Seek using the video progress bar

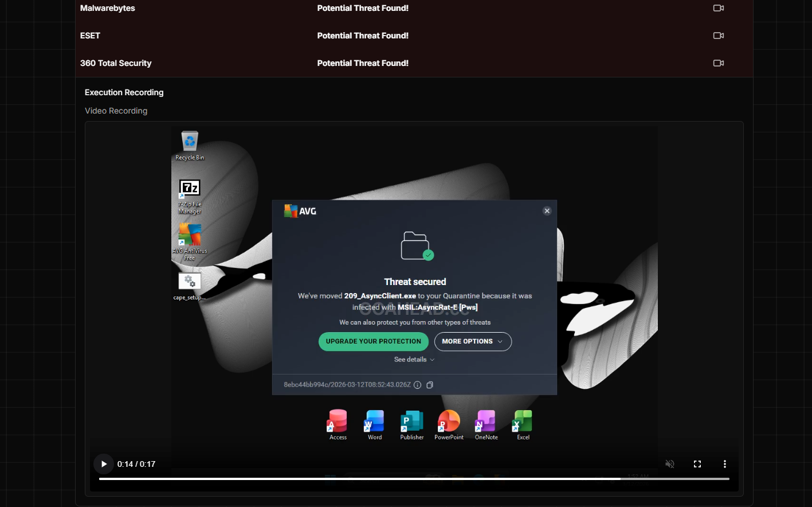pos(414,478)
